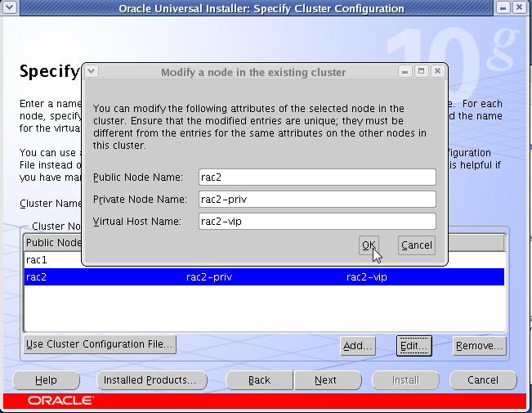This screenshot has width=532, height=413.
Task: Close the Modify a node dialog
Action: pos(437,71)
